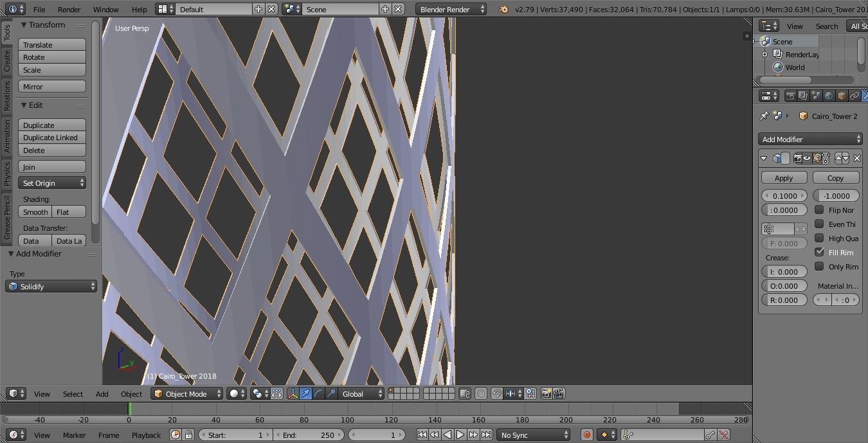Screen dimensions: 868x443
Task: Open the No Sync playback dropdown
Action: 534,435
